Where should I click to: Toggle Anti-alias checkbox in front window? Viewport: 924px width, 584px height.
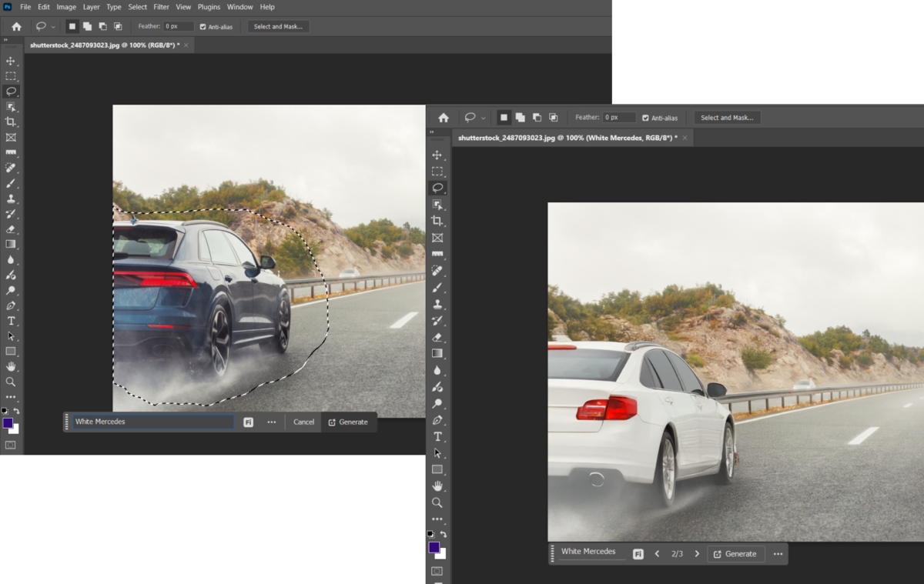[x=645, y=118]
